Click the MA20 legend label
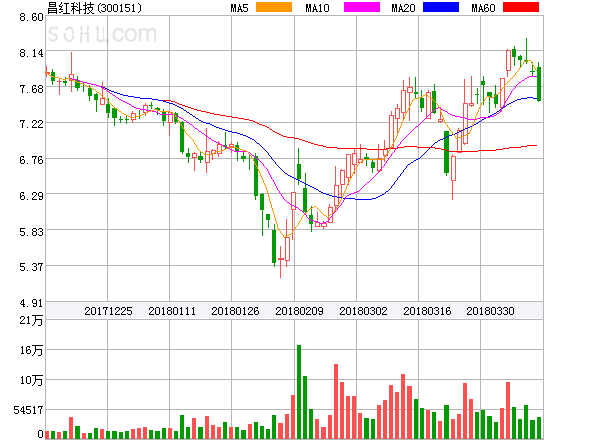Image resolution: width=600 pixels, height=440 pixels. click(403, 8)
